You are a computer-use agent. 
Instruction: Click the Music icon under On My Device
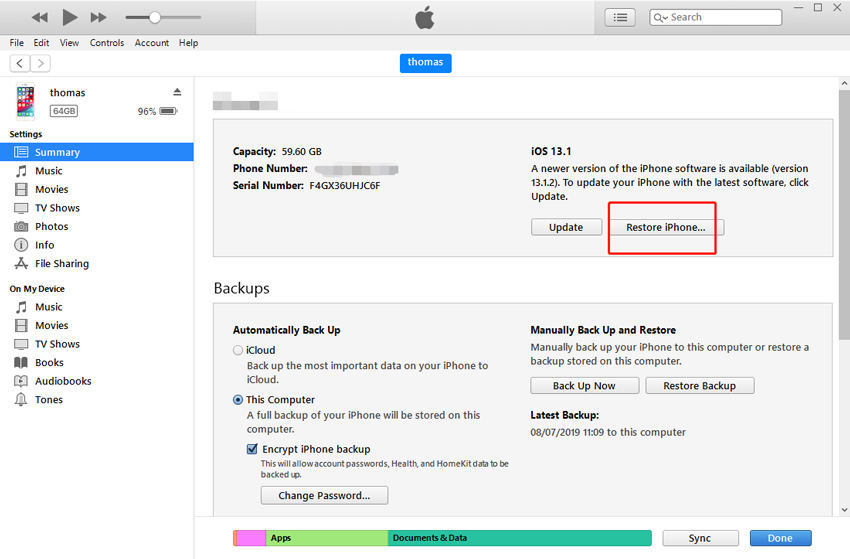pyautogui.click(x=21, y=307)
